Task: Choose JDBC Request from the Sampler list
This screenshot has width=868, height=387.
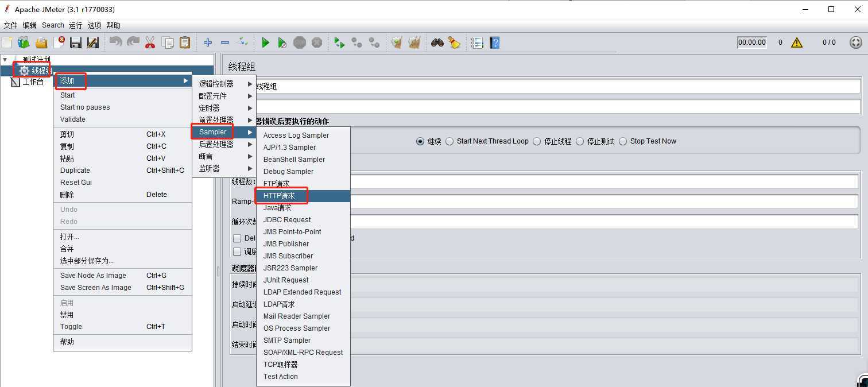Action: (304, 220)
